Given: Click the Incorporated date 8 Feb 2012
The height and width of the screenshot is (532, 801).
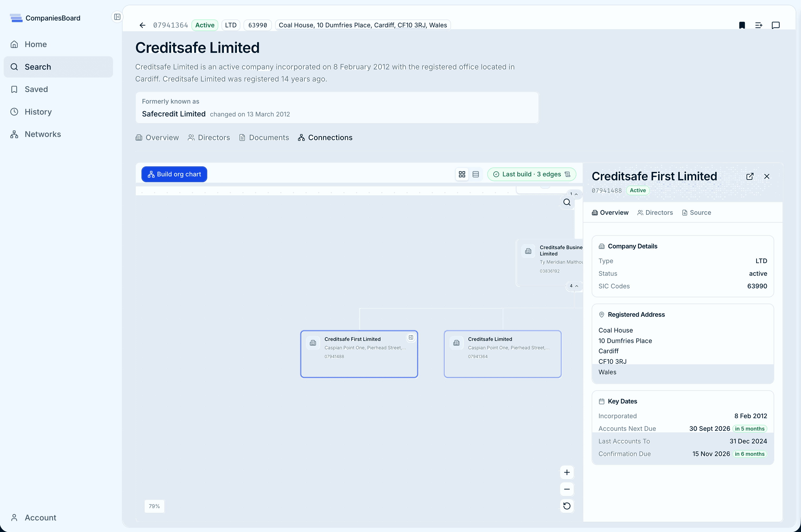Looking at the screenshot, I should [751, 416].
